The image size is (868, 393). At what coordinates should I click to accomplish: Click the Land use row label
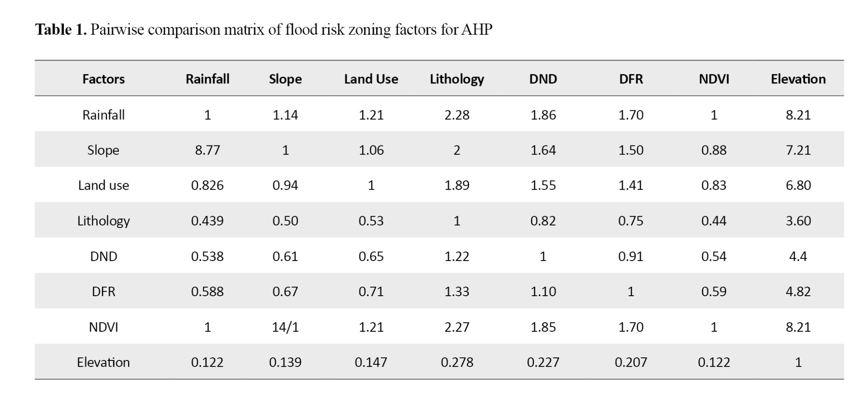click(103, 185)
